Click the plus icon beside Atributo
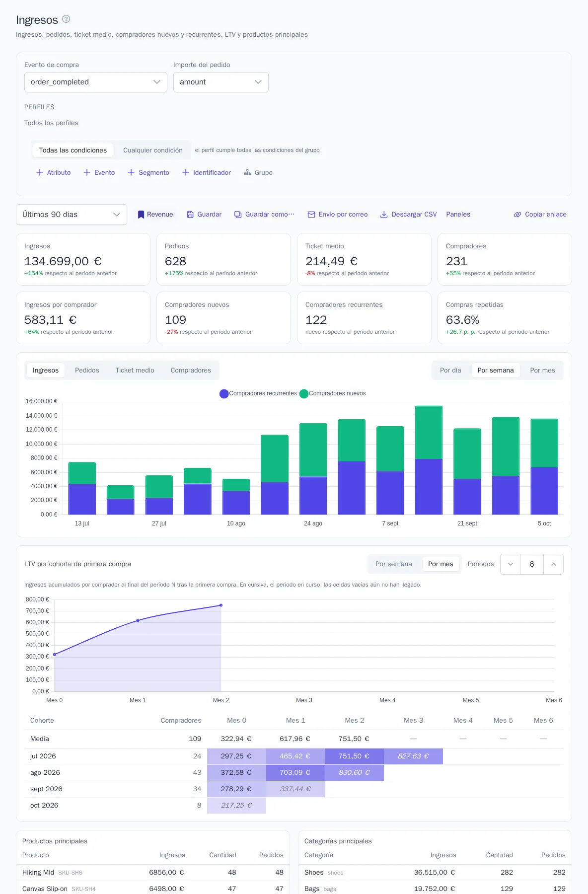The image size is (588, 894). click(40, 172)
